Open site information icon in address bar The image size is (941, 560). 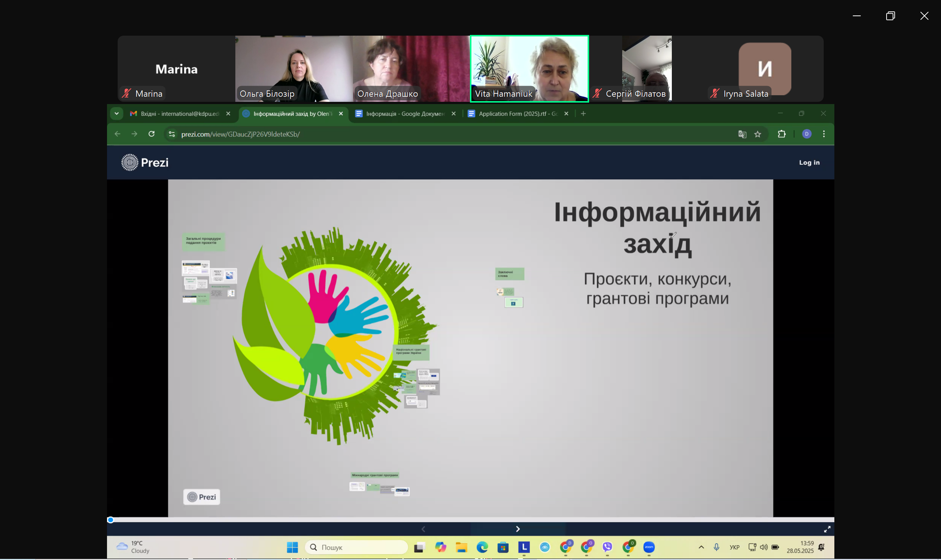coord(172,134)
